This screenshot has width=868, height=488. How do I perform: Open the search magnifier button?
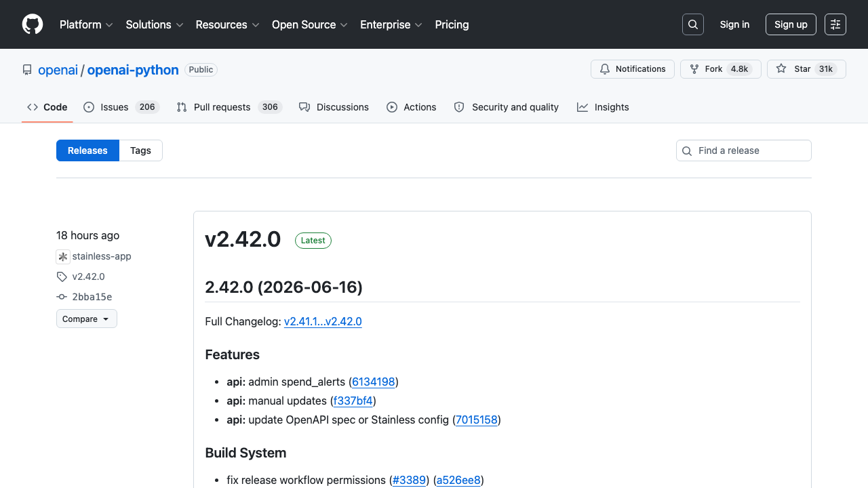point(693,24)
